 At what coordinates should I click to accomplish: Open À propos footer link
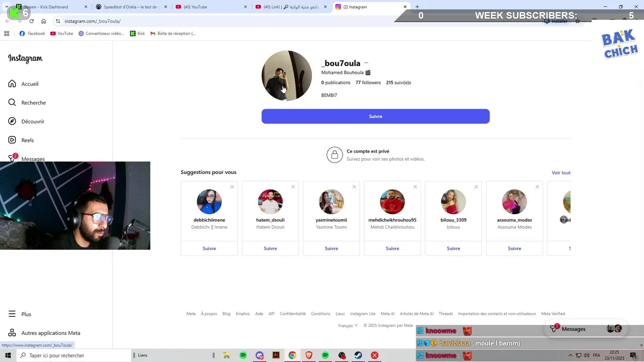(209, 314)
